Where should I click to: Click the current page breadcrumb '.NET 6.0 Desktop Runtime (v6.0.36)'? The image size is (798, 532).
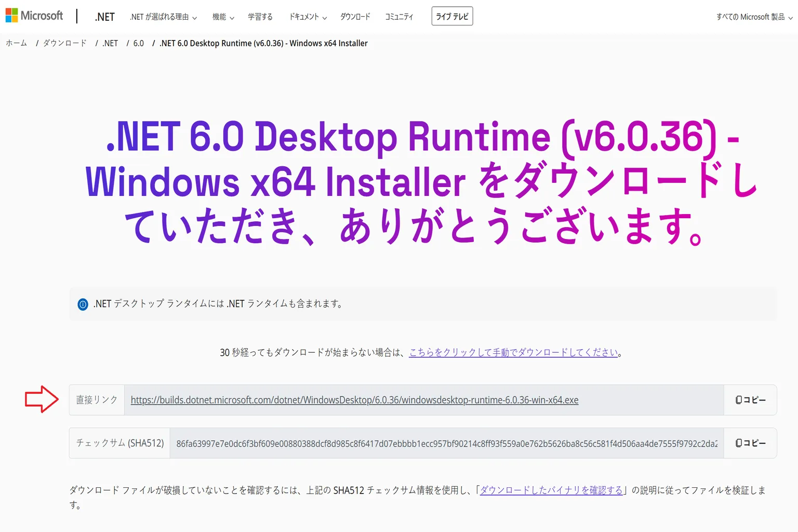[263, 43]
